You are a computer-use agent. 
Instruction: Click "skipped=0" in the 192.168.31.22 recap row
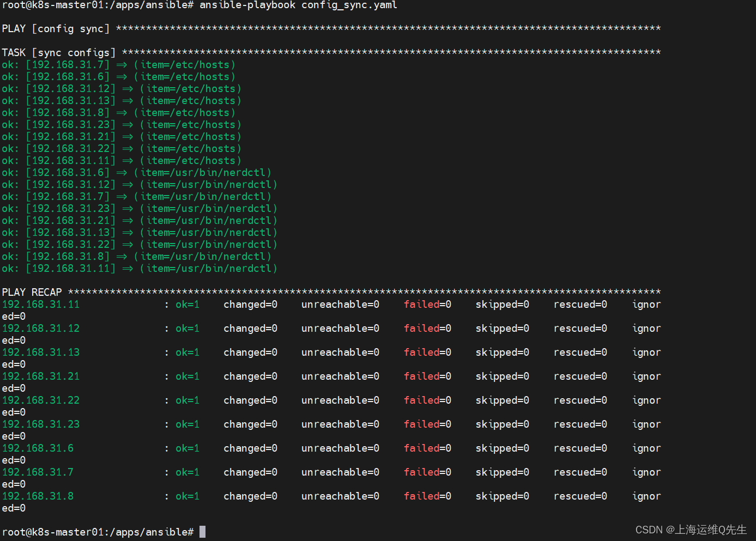[502, 400]
